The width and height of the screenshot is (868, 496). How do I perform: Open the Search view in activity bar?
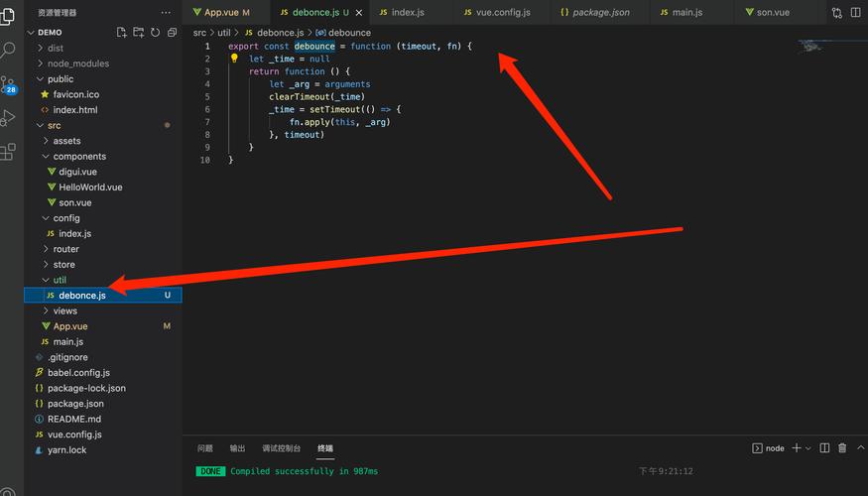click(x=9, y=50)
